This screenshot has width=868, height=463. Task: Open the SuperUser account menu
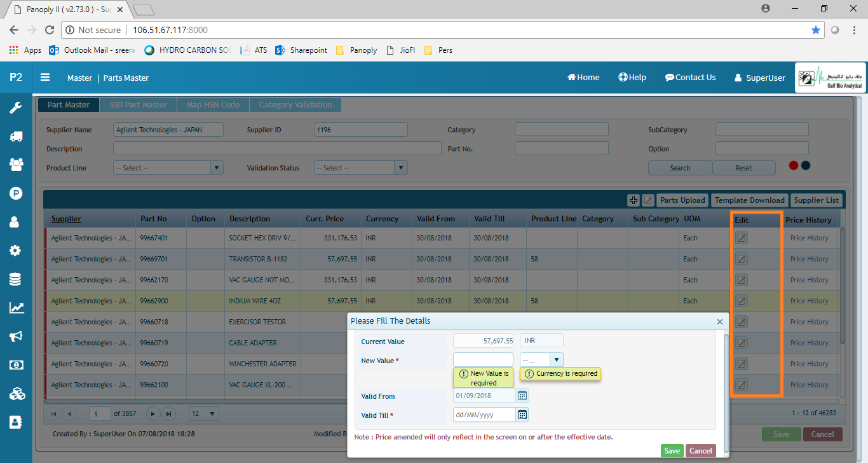(x=759, y=78)
